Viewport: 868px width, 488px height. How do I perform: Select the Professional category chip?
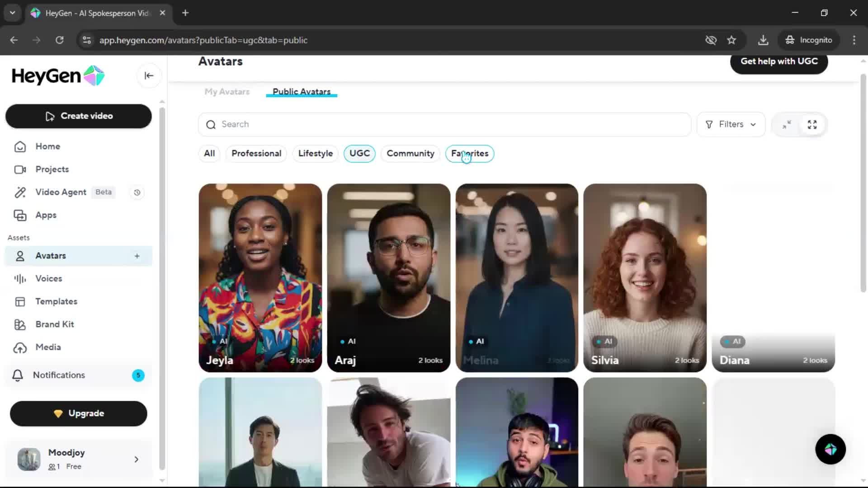pyautogui.click(x=256, y=154)
